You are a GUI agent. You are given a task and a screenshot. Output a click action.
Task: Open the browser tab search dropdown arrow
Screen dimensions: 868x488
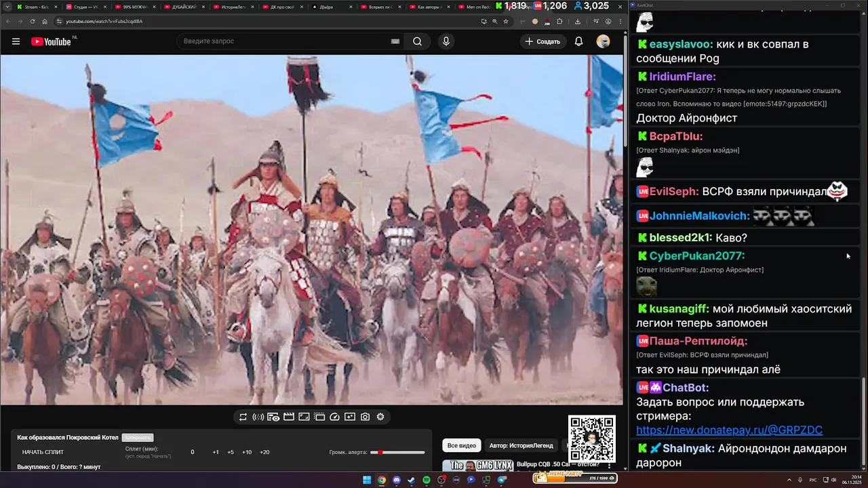pos(6,7)
